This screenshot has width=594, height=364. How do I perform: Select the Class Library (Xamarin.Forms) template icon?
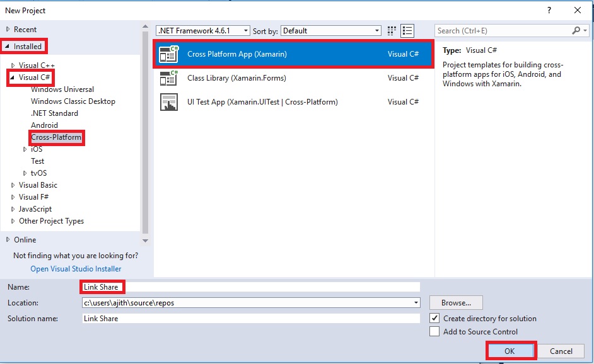coord(168,78)
